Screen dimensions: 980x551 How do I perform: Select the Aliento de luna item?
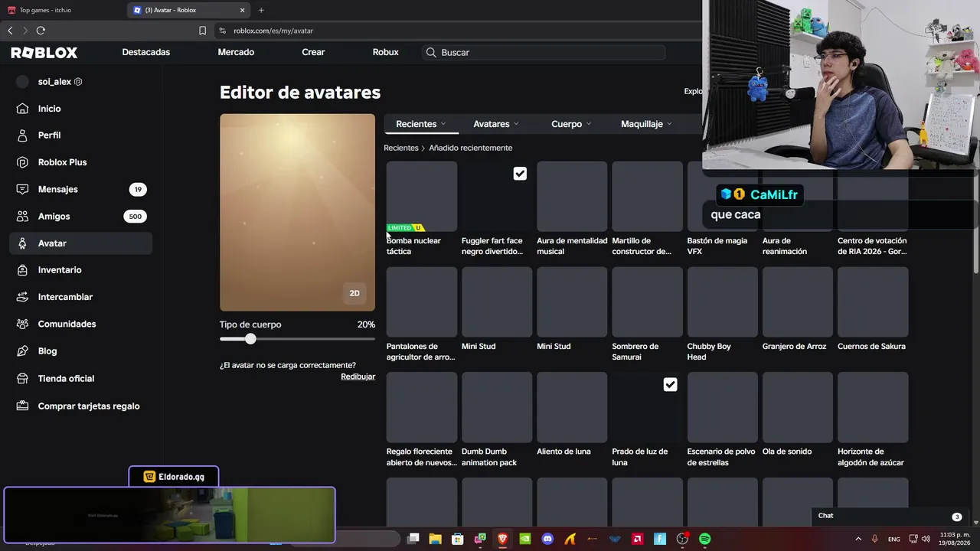(x=572, y=407)
